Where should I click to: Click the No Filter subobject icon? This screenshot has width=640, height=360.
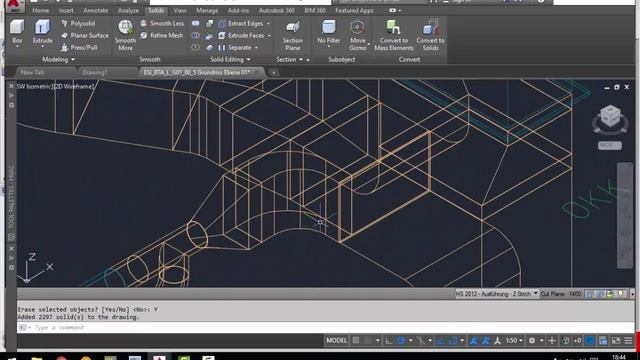329,33
